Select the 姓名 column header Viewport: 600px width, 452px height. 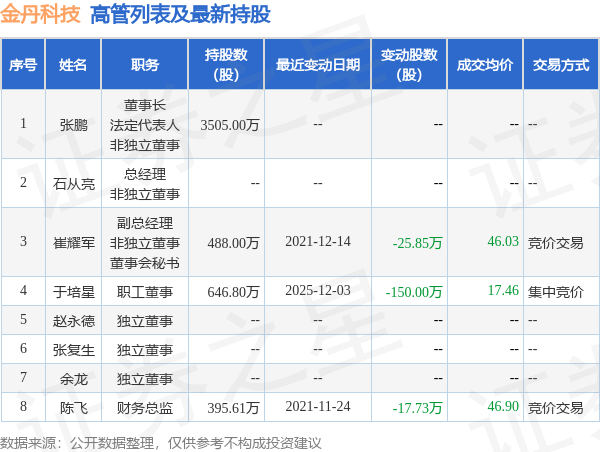point(73,64)
